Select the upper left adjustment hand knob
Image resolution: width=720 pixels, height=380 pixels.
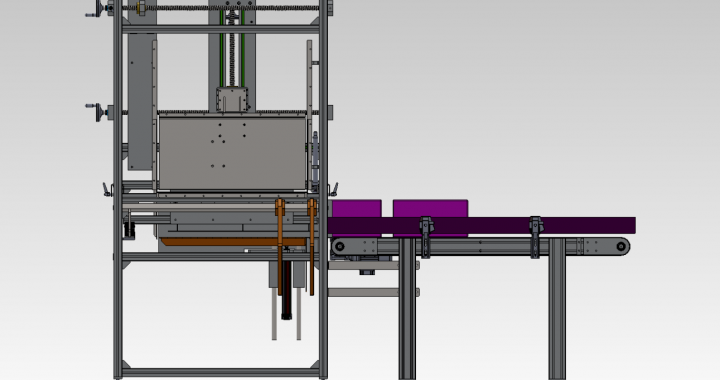pos(98,9)
